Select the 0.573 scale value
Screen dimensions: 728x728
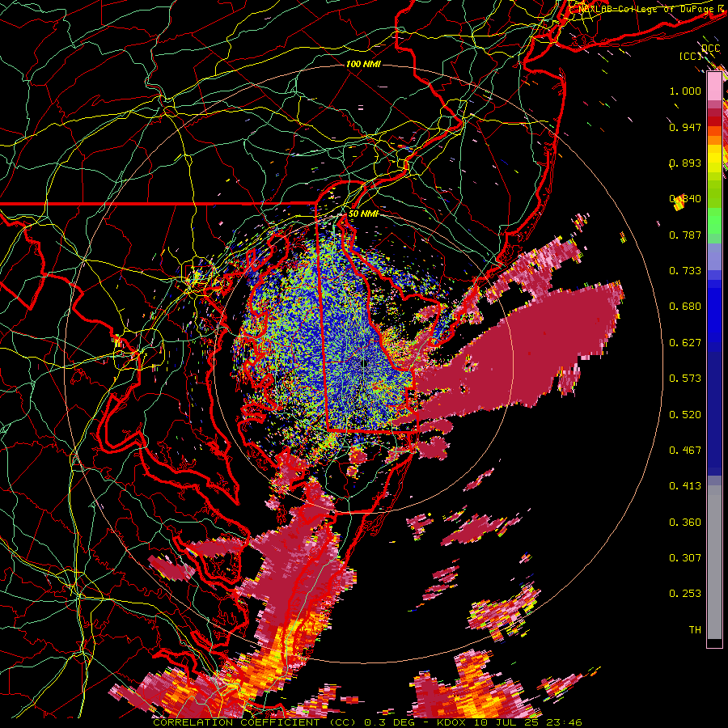(x=685, y=379)
